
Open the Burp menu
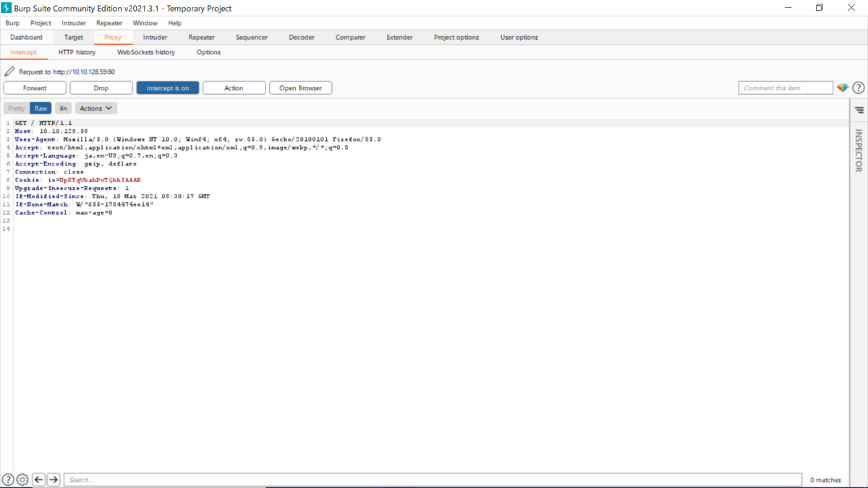coord(12,23)
